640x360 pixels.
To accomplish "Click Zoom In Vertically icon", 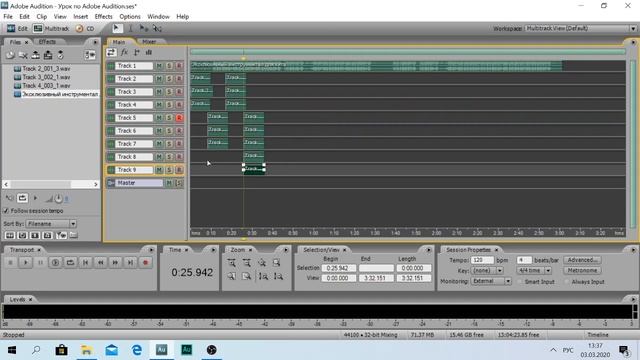I will coord(263,276).
